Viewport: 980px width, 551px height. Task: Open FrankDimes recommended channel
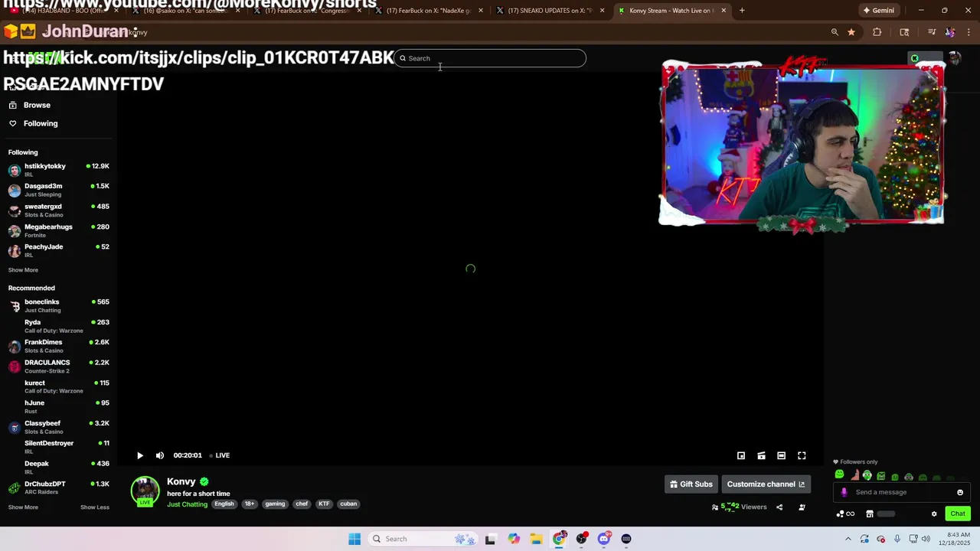(58, 346)
